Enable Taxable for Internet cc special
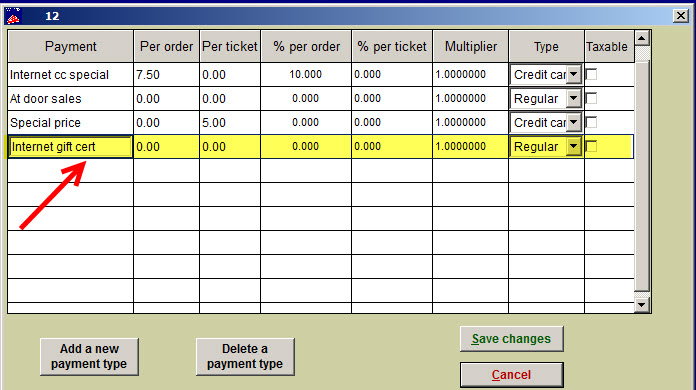 (591, 74)
